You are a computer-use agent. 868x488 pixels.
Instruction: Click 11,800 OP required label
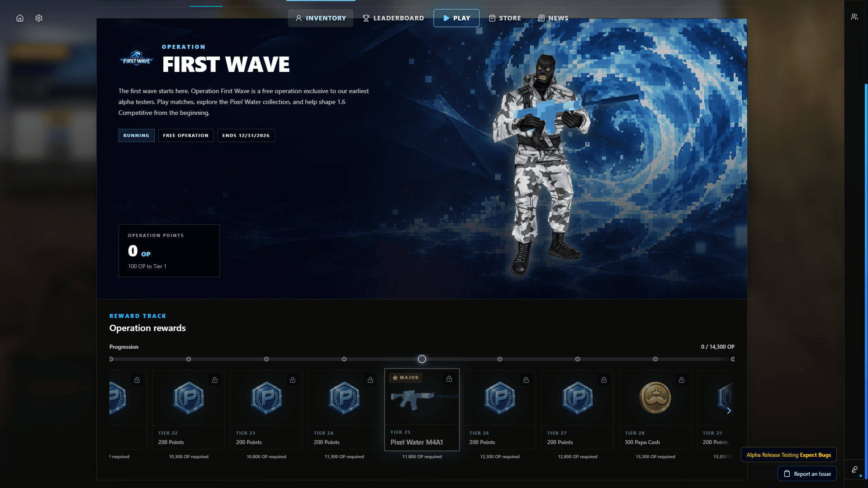coord(422,457)
